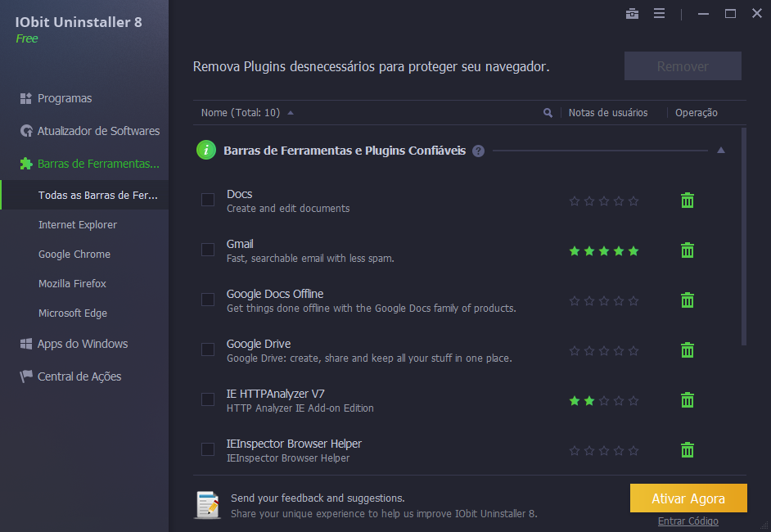Viewport: 771px width, 532px height.
Task: Uninstall Google Drive via trash icon
Action: 687,350
